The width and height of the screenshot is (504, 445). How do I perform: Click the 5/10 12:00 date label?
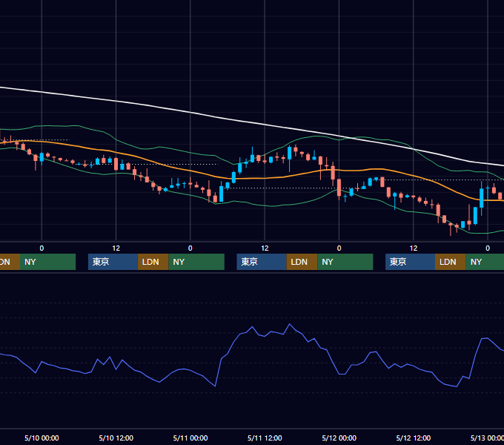pos(116,438)
